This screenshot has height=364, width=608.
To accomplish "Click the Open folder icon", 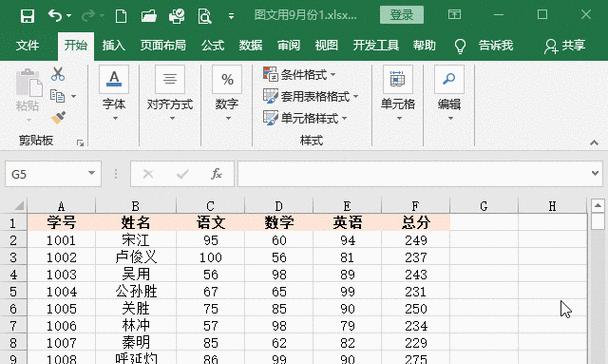I will [149, 16].
